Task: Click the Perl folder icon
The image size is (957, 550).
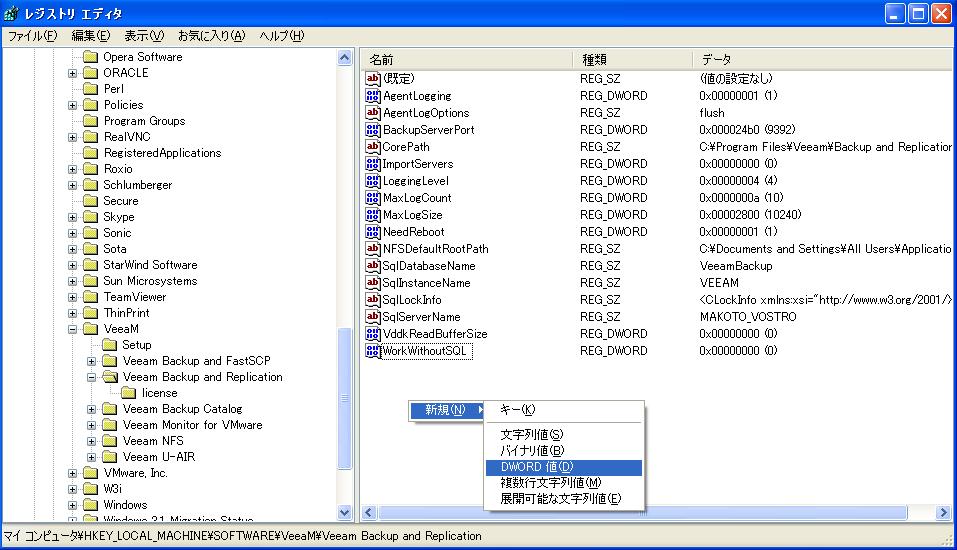Action: coord(90,89)
